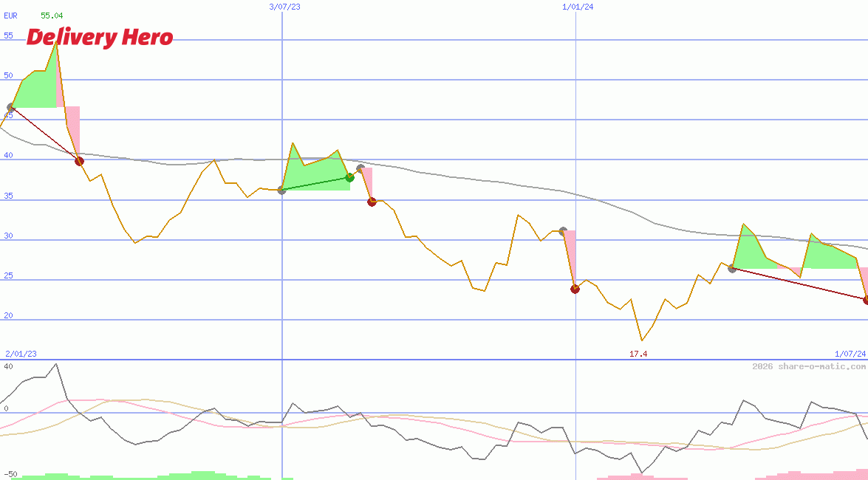Click the red exit marker on the 1/01/24 line
This screenshot has width=868, height=480.
point(575,289)
